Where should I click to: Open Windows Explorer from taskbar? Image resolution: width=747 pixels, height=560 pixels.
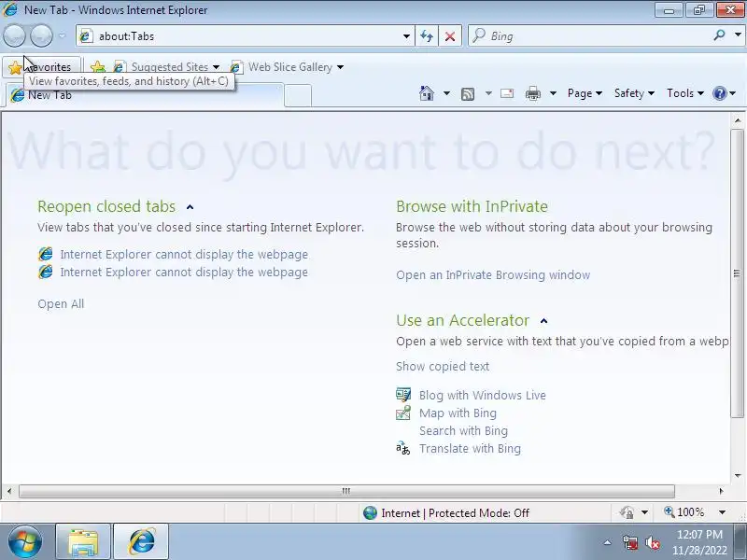pos(83,542)
